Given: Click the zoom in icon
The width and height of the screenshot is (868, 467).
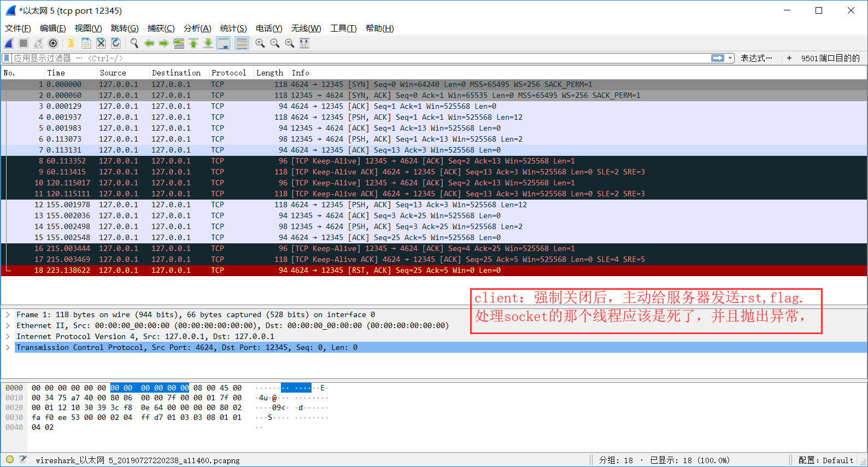Looking at the screenshot, I should [x=260, y=43].
